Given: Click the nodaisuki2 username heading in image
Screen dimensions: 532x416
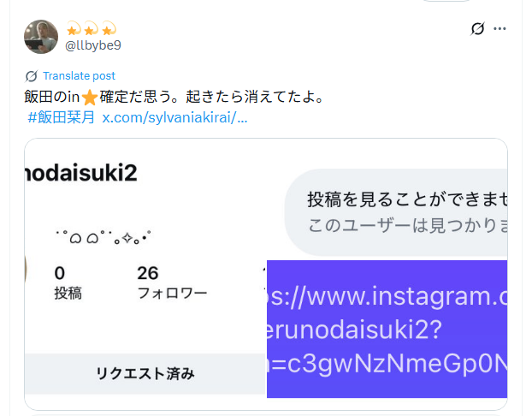Looking at the screenshot, I should coord(81,173).
